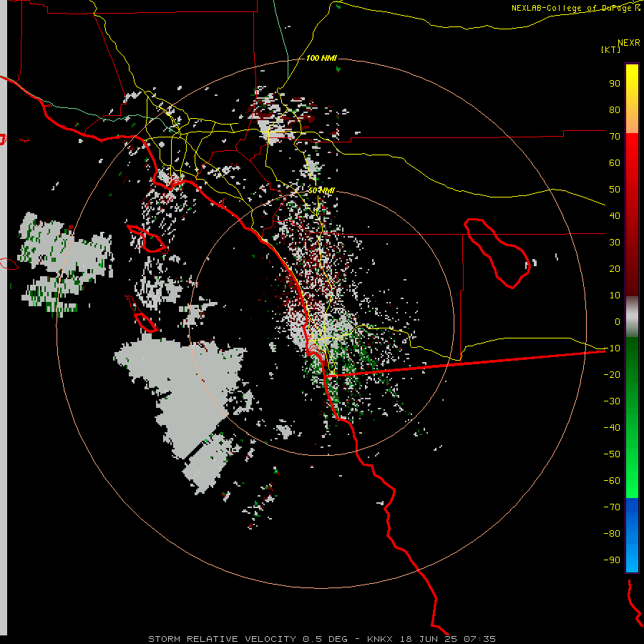Select the 90 value on velocity scale
Image resolution: width=644 pixels, height=644 pixels.
tap(615, 84)
